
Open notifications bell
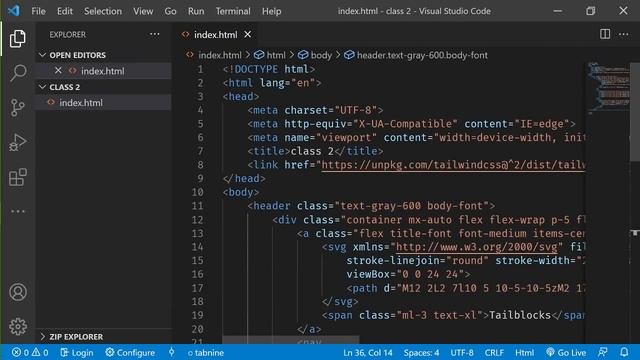click(624, 353)
